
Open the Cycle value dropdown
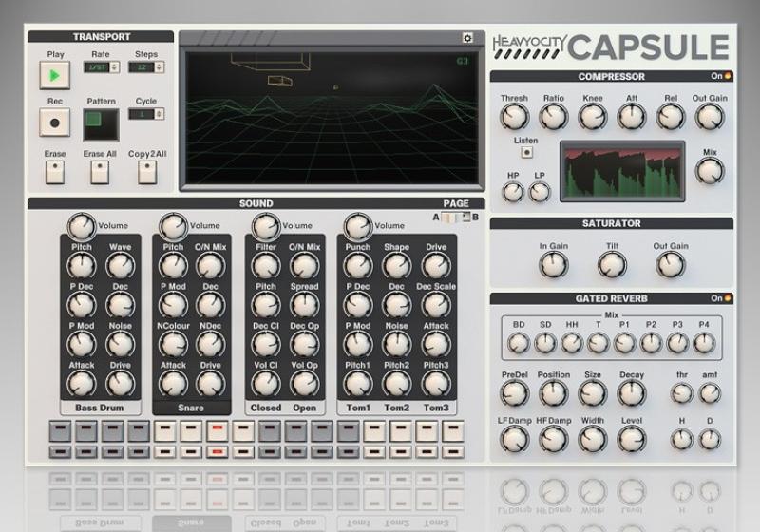(x=145, y=114)
